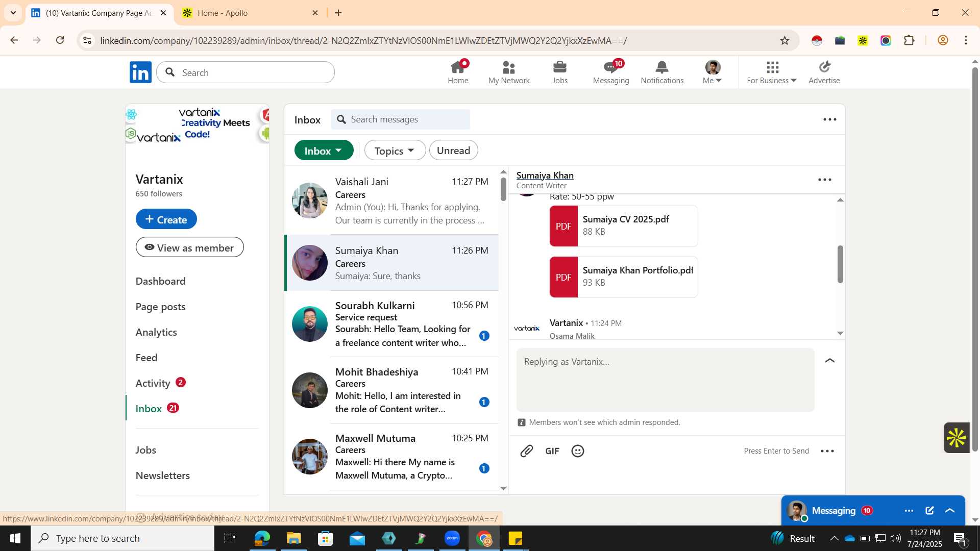The image size is (980, 551).
Task: Open Zoom from the taskbar
Action: point(452,538)
